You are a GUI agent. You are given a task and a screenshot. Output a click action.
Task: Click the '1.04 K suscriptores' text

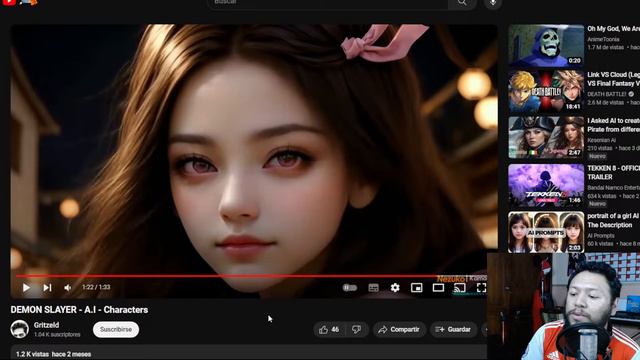(x=57, y=334)
